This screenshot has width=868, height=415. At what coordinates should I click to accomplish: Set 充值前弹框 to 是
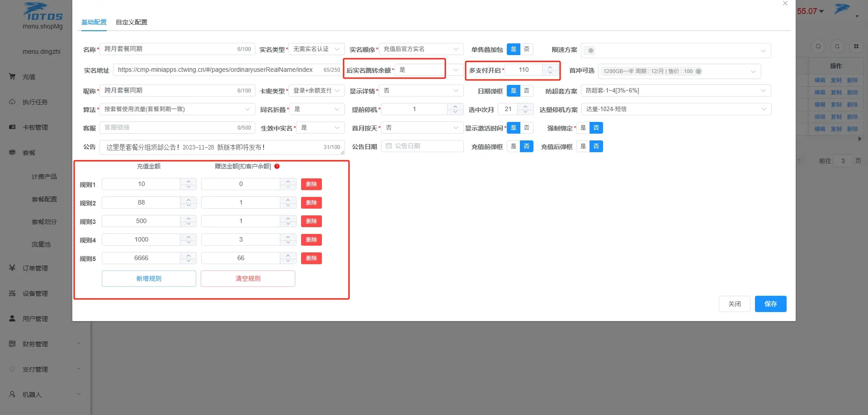[514, 146]
